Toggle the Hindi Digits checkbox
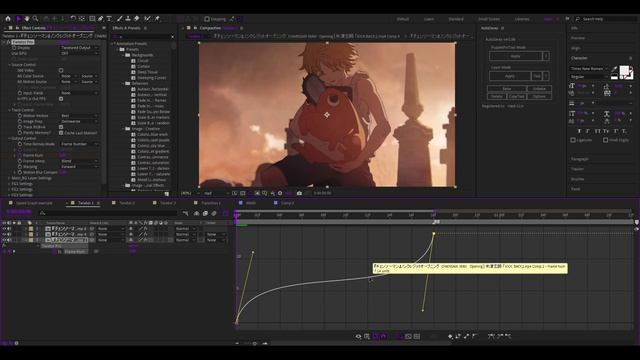The width and height of the screenshot is (640, 360). tap(605, 140)
